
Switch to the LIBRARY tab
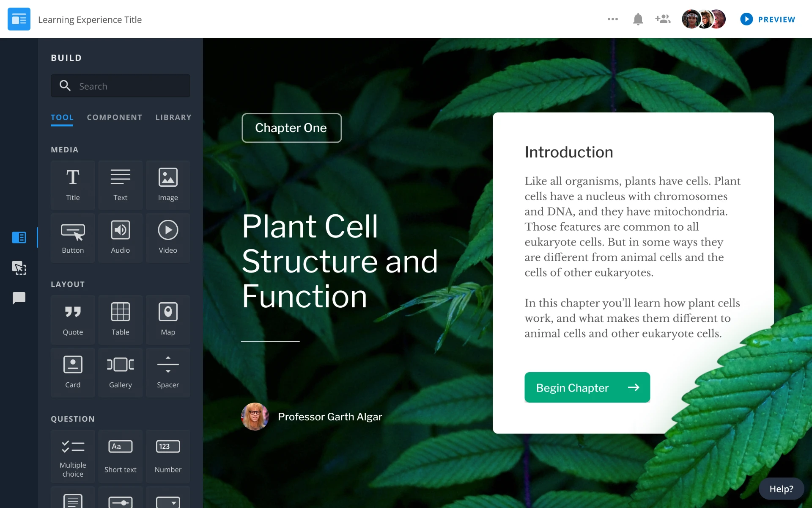[173, 117]
